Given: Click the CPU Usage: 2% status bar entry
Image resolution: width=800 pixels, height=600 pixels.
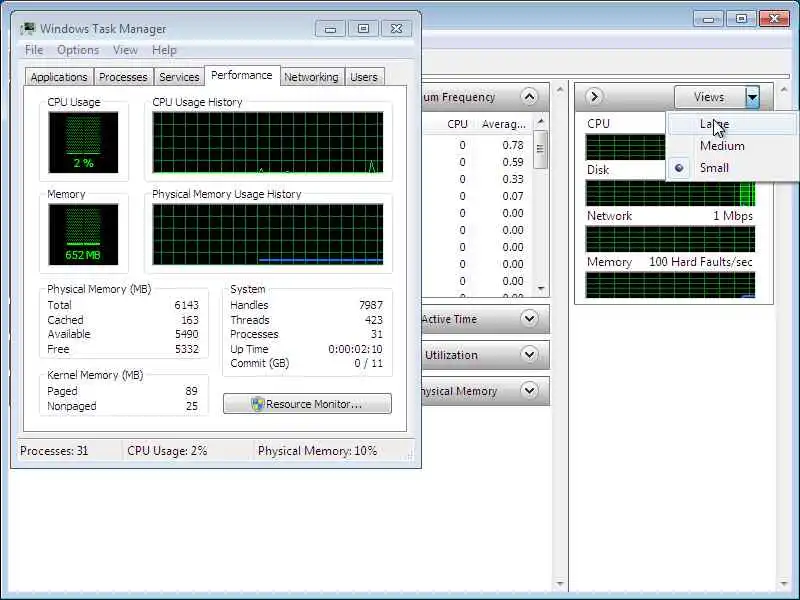Looking at the screenshot, I should [167, 451].
